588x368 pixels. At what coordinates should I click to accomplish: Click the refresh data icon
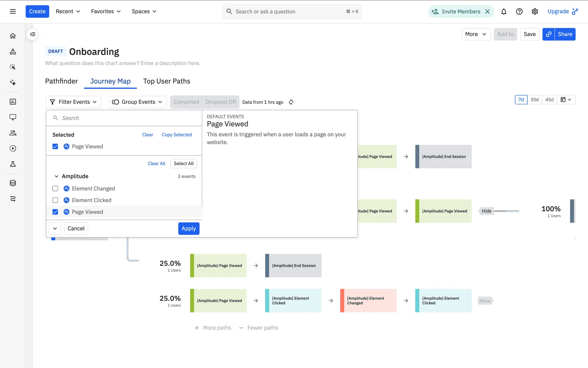(x=291, y=102)
